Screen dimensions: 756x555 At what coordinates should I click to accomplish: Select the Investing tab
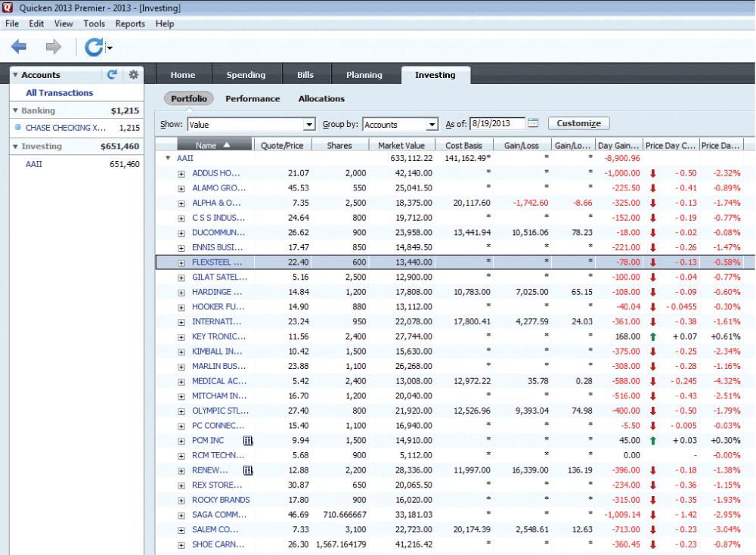[x=435, y=75]
